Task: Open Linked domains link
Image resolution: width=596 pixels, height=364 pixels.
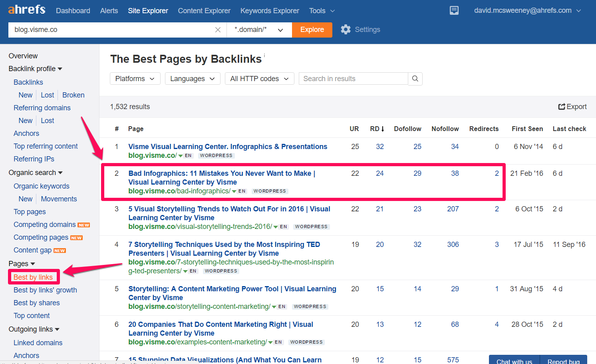Action: coord(38,343)
